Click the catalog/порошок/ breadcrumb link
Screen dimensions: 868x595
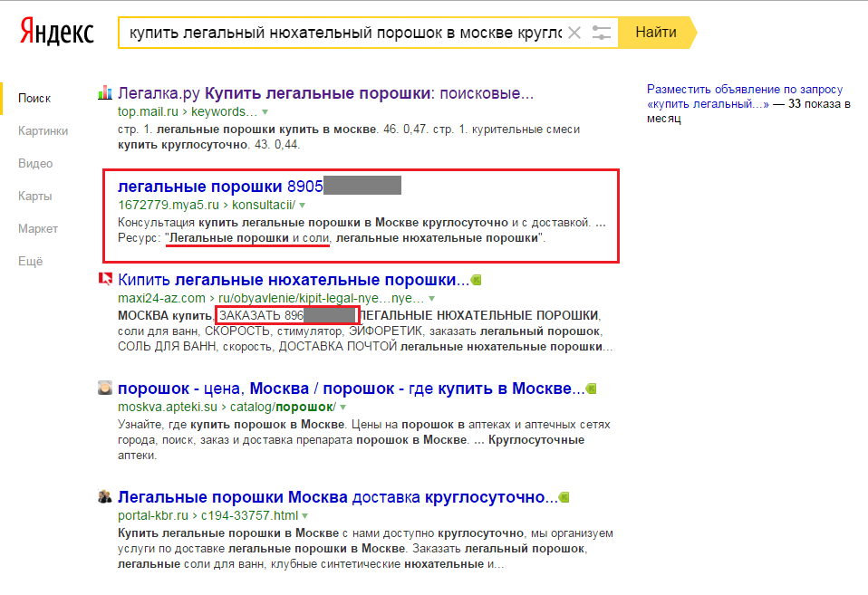pyautogui.click(x=283, y=407)
